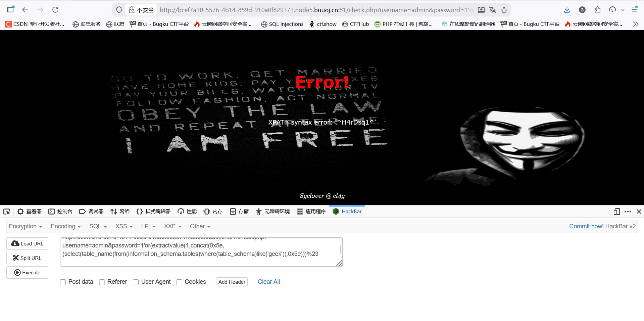Switch to 性能 performance tab
This screenshot has height=321, width=644.
[187, 212]
